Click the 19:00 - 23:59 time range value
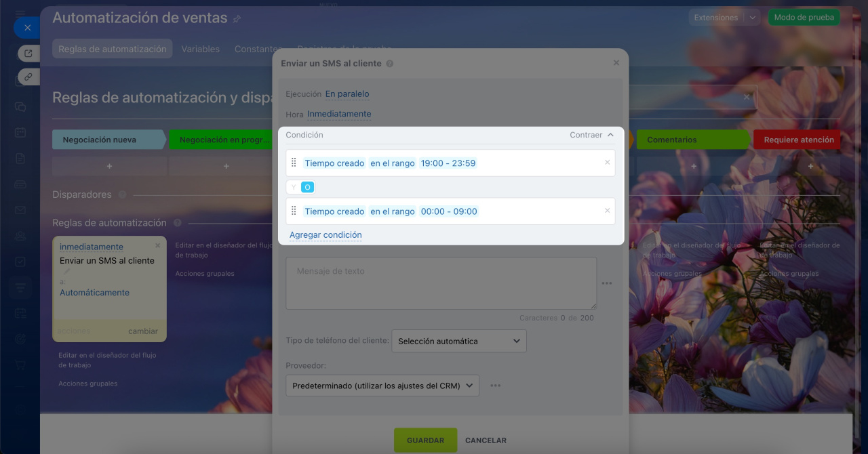Screen dimensions: 868x454 [x=448, y=163]
